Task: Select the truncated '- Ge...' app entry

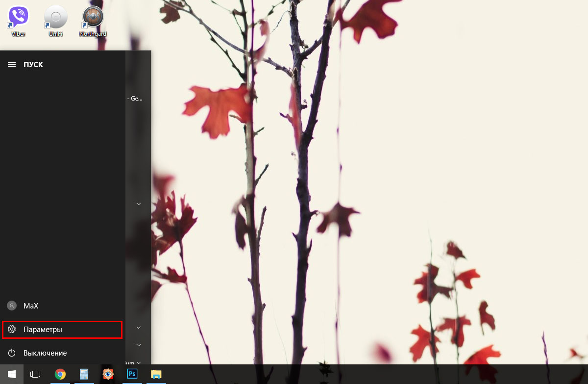Action: pos(135,98)
